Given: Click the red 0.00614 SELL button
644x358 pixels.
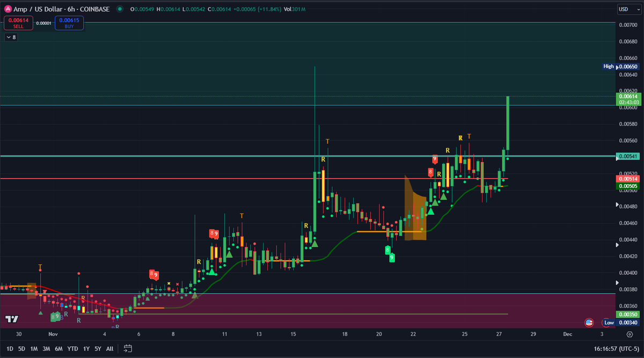Looking at the screenshot, I should click(x=19, y=23).
